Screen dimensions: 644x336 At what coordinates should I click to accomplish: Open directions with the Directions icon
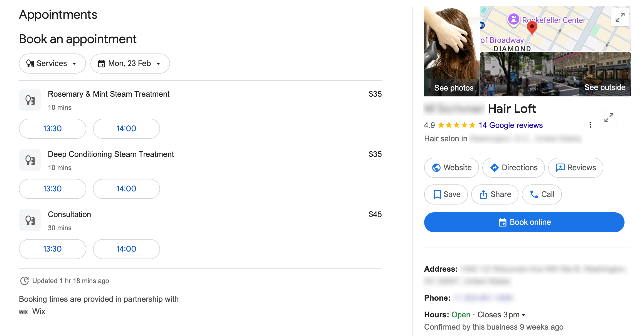[x=494, y=167]
